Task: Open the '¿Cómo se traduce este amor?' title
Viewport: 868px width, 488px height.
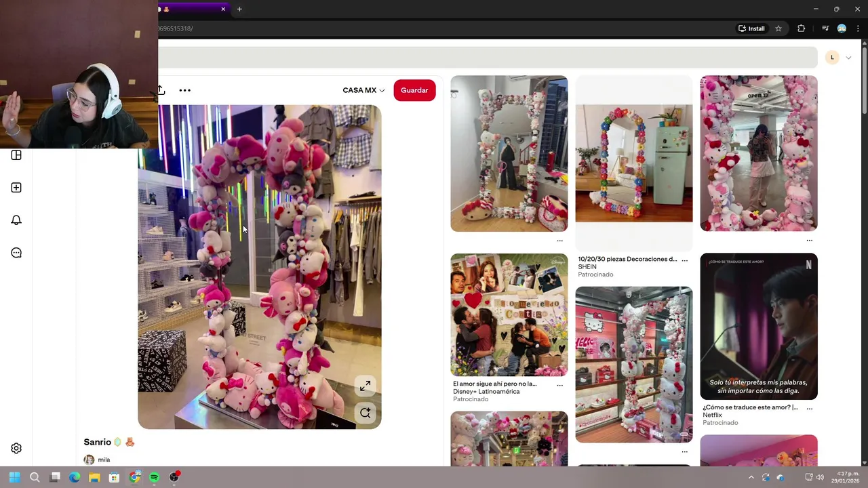Action: coord(750,407)
